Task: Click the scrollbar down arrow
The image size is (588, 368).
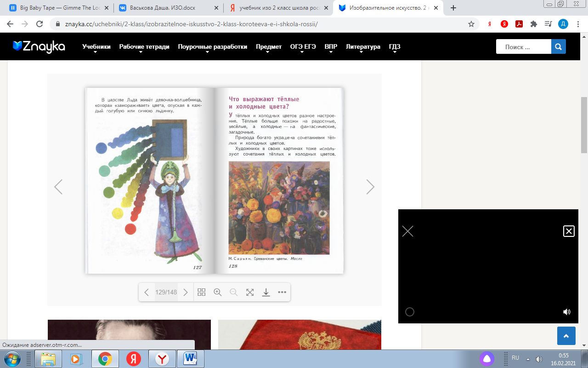Action: click(584, 345)
